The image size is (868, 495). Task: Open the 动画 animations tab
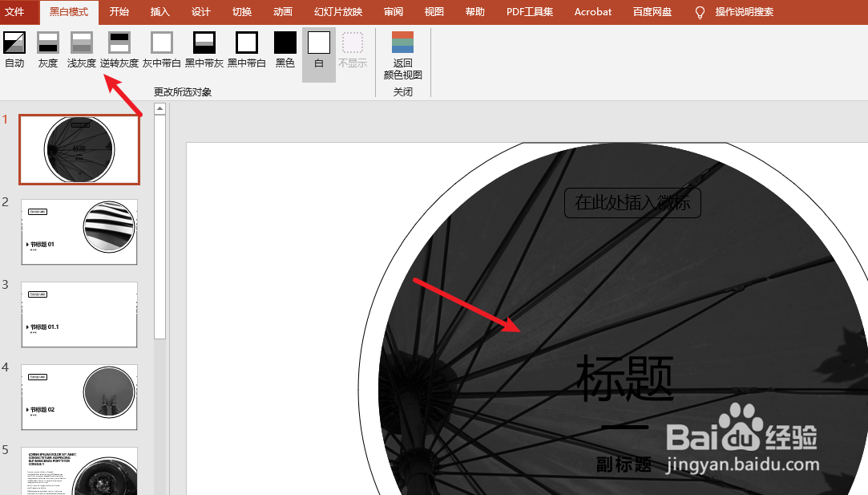tap(283, 12)
